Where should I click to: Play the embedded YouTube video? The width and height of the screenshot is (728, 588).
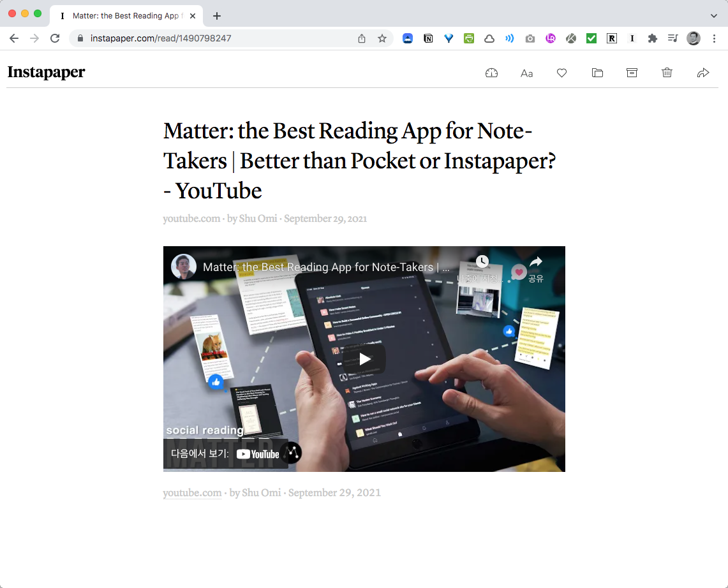tap(364, 359)
